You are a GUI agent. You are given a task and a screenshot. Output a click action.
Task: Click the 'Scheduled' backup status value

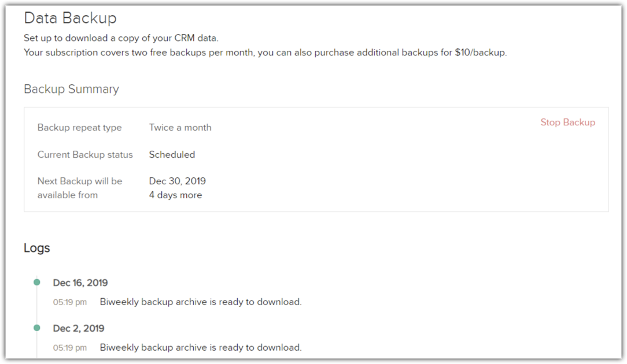172,154
